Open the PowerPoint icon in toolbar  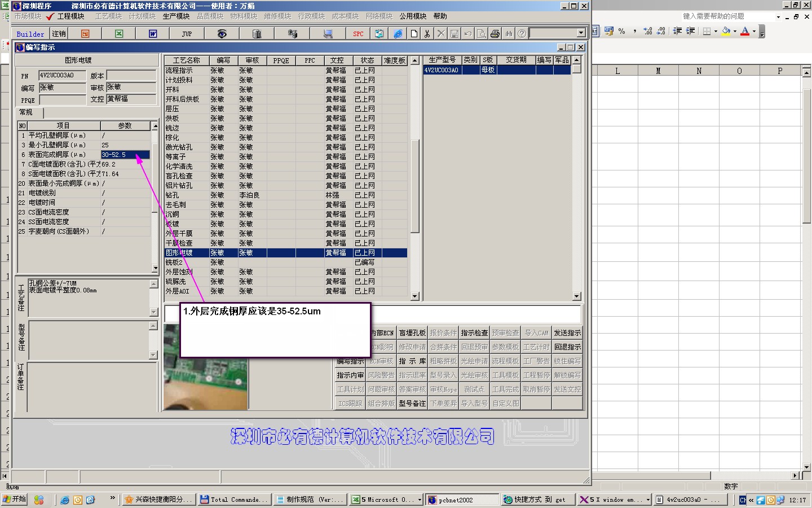click(x=85, y=34)
